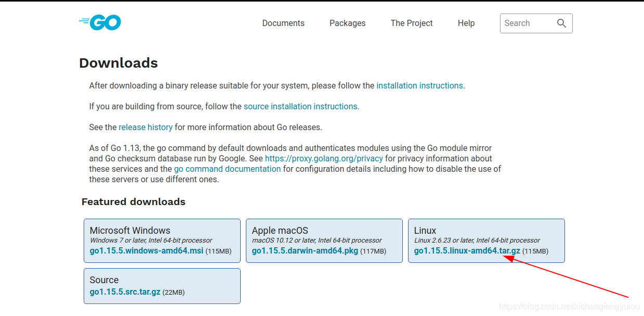Click the Microsoft Windows card title
Viewport: 644px width, 316px height.
click(130, 230)
